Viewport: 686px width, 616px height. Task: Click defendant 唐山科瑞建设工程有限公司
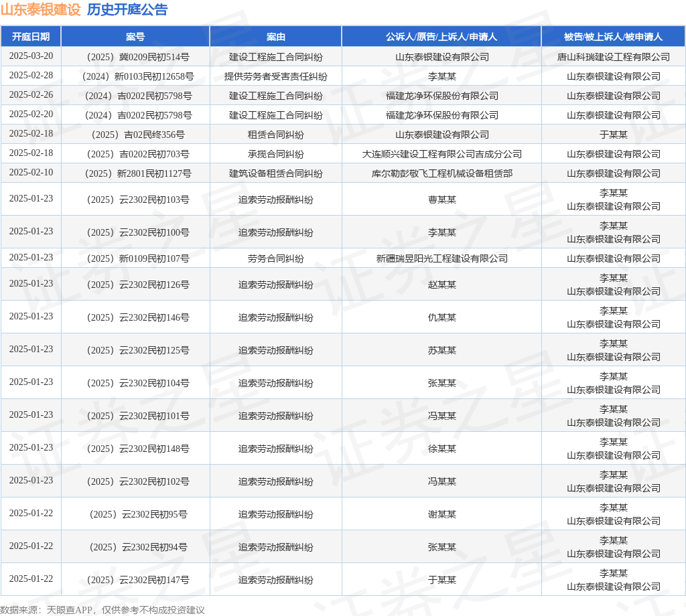pos(614,57)
